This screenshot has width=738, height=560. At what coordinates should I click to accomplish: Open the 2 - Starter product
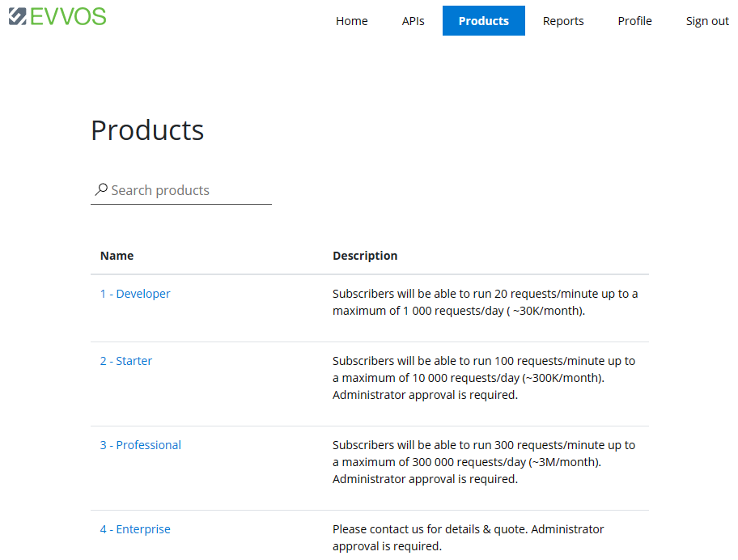coord(126,361)
